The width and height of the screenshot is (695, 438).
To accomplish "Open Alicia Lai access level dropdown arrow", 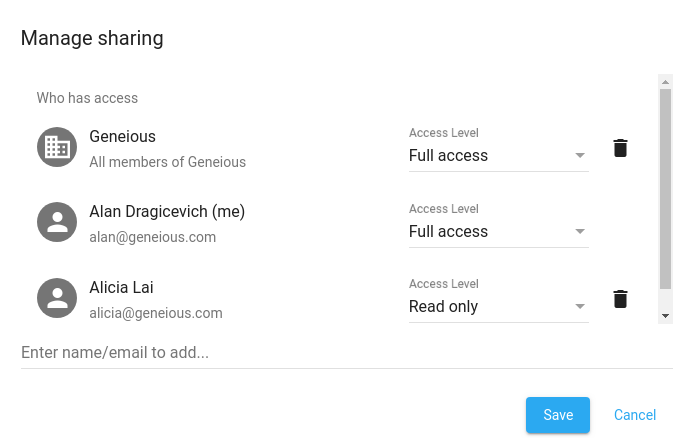I will [x=580, y=306].
